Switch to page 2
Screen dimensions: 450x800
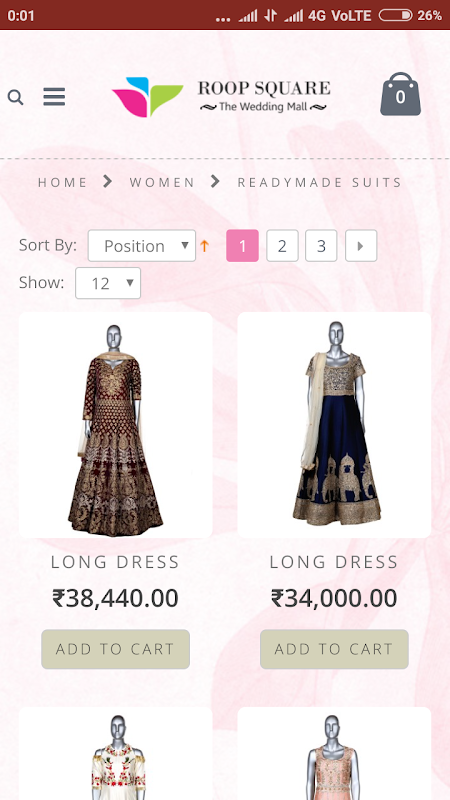pos(282,245)
